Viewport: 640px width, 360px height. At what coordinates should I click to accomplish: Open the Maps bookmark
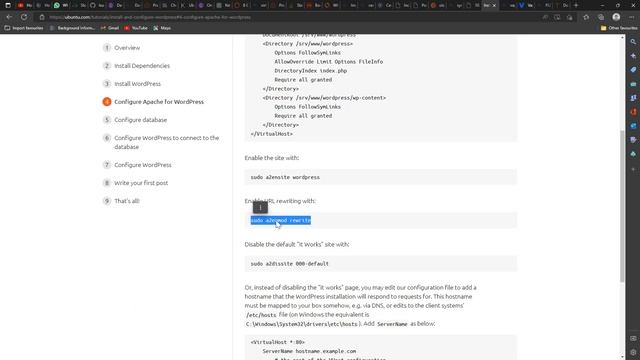tap(162, 28)
